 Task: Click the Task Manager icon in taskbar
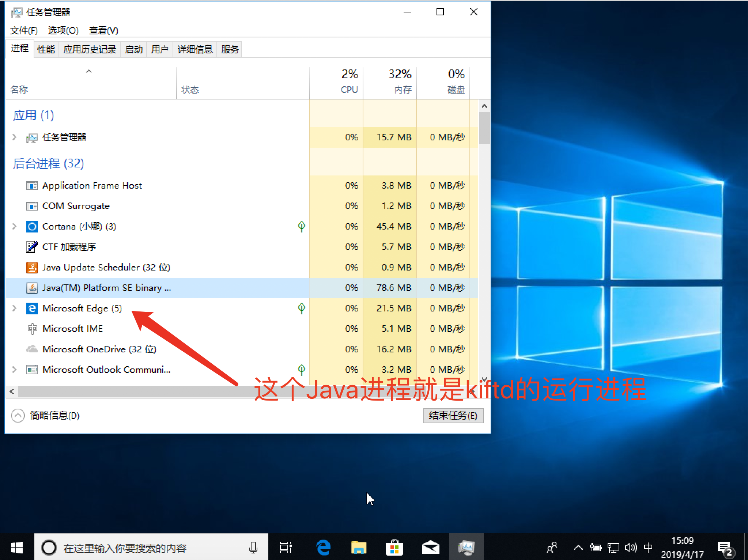click(x=466, y=547)
